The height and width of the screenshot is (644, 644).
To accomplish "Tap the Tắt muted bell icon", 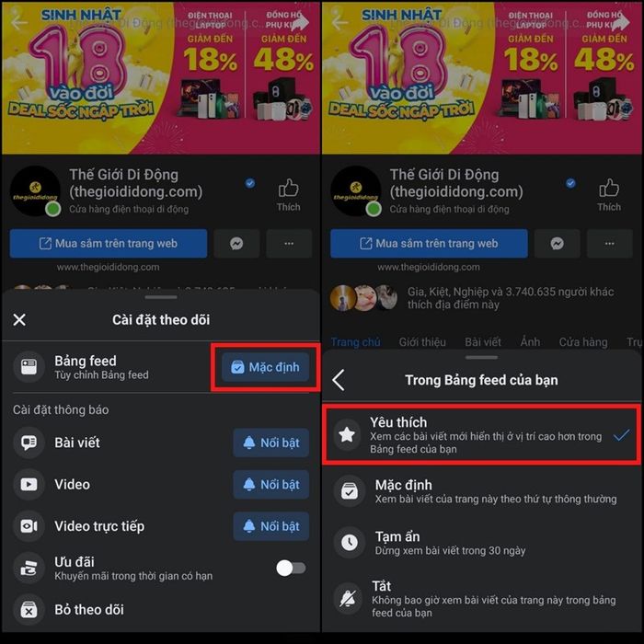I will tap(349, 599).
